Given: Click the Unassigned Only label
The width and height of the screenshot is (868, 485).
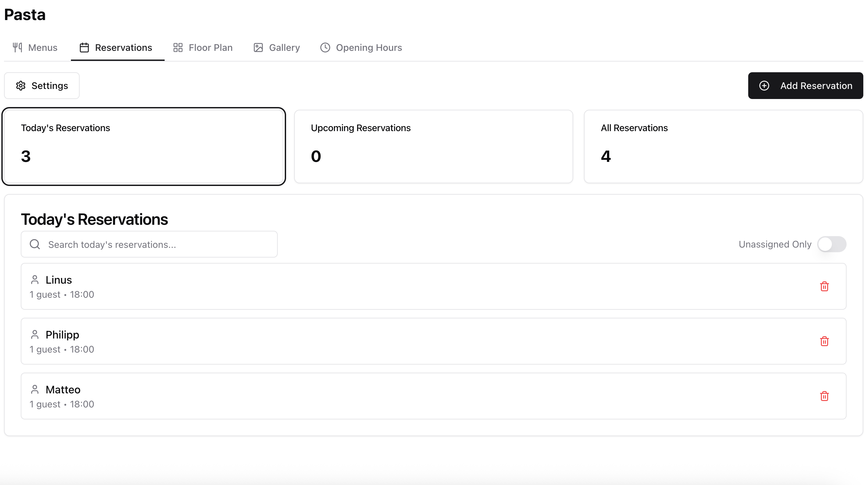Looking at the screenshot, I should click(x=775, y=244).
